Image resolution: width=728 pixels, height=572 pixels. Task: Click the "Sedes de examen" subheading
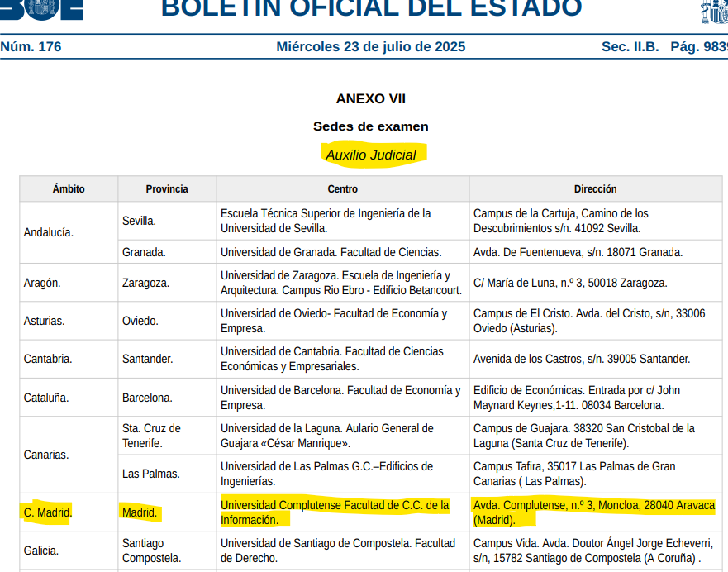370,126
